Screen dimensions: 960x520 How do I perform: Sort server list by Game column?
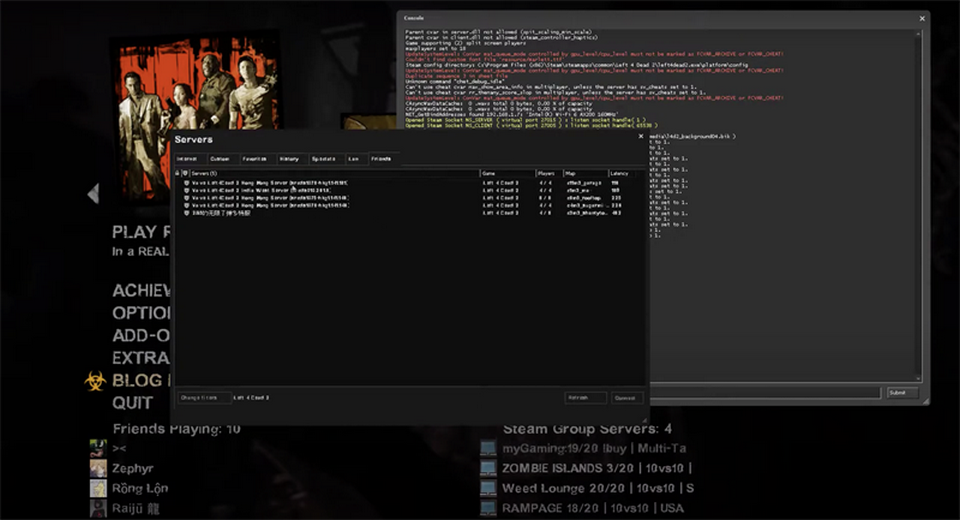point(508,173)
